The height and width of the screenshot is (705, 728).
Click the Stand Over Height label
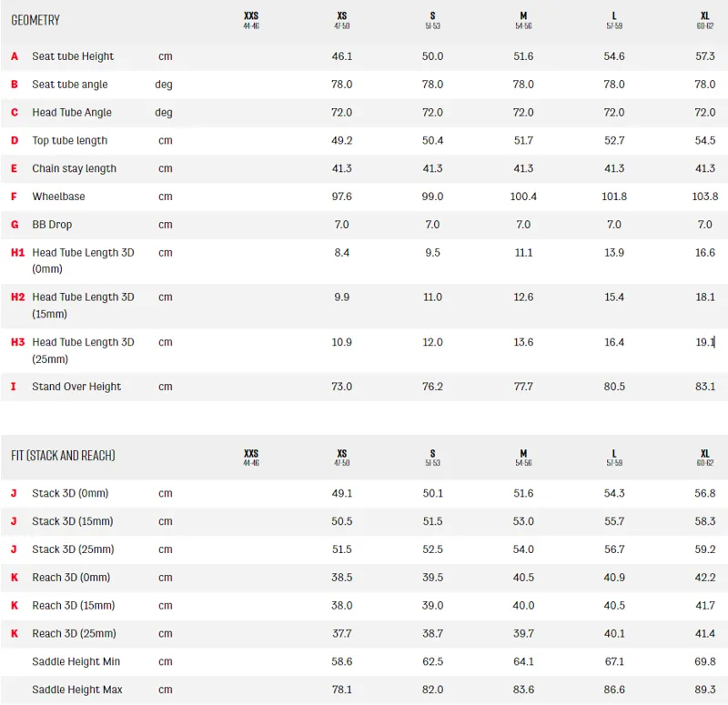tap(76, 387)
